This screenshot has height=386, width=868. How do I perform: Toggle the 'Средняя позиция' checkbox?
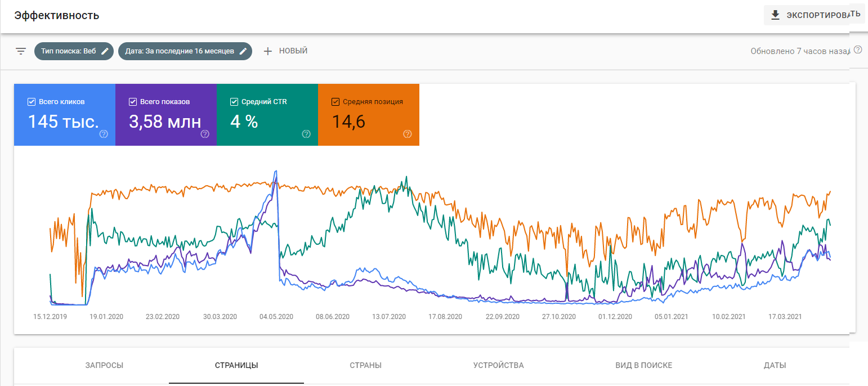[335, 102]
